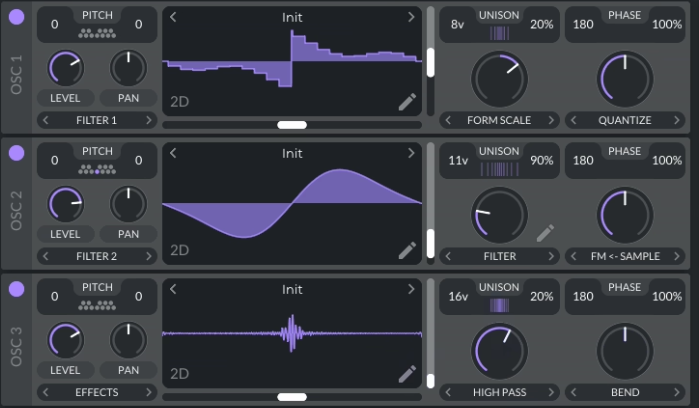Screen dimensions: 699x408
Task: Click OSC 1 unison voice spread display
Action: pyautogui.click(x=499, y=33)
